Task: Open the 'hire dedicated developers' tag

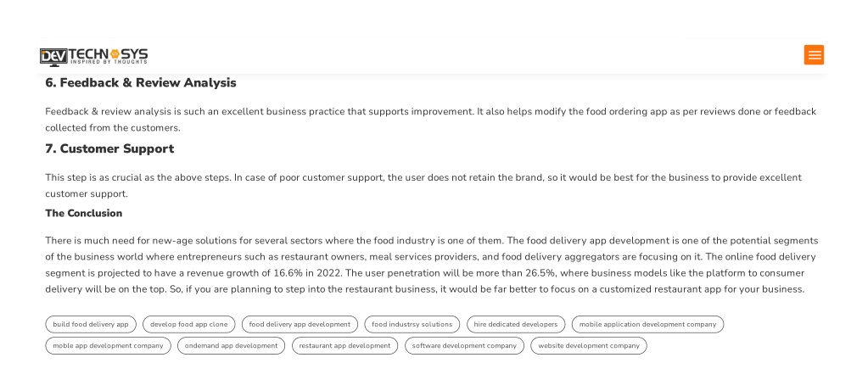Action: (515, 324)
